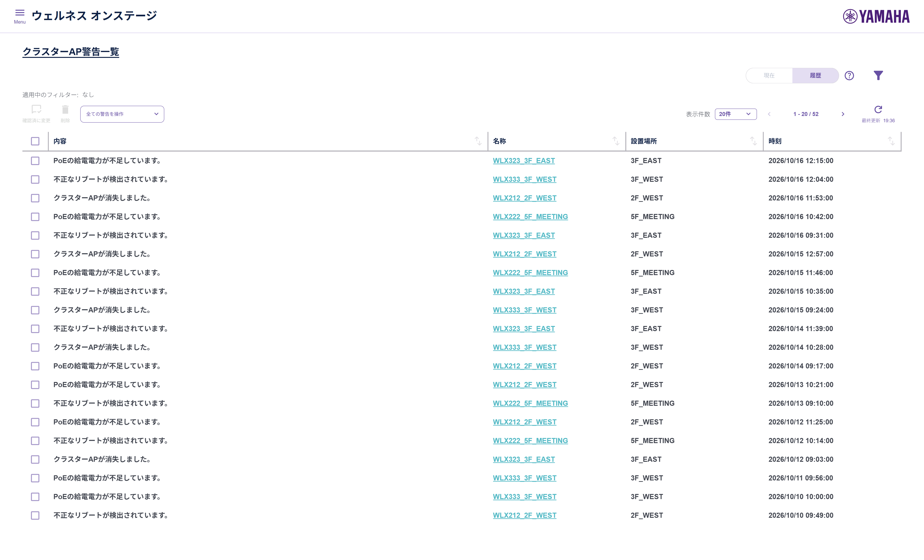Click PoE warning text at 2026/10/10 10:00:00
The width and height of the screenshot is (924, 560).
coord(107,497)
